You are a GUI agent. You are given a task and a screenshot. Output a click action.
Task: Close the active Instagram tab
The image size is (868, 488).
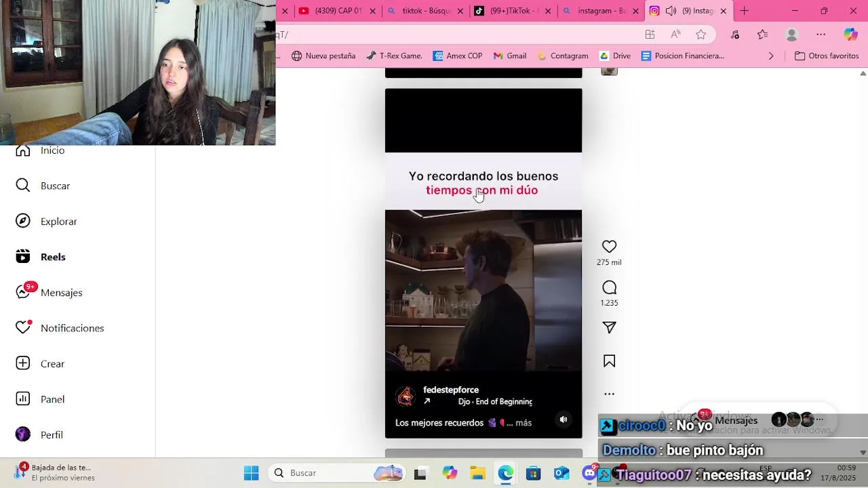(723, 11)
